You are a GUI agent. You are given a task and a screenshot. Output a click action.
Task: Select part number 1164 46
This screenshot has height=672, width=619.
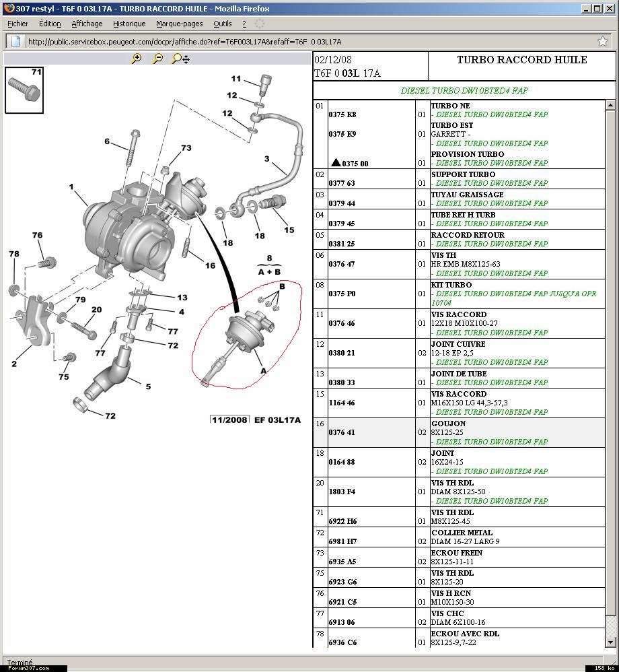342,403
